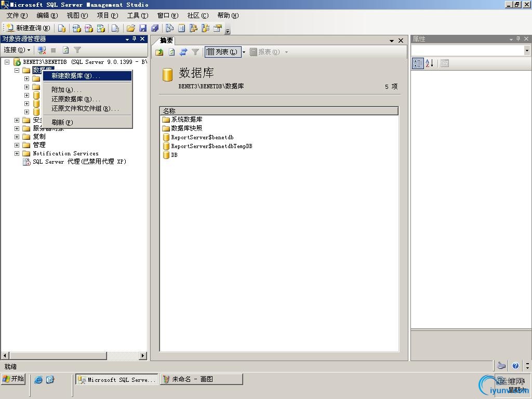Viewport: 532px width, 399px height.
Task: Click the MDX query toolbar icon
Action: coord(77,28)
